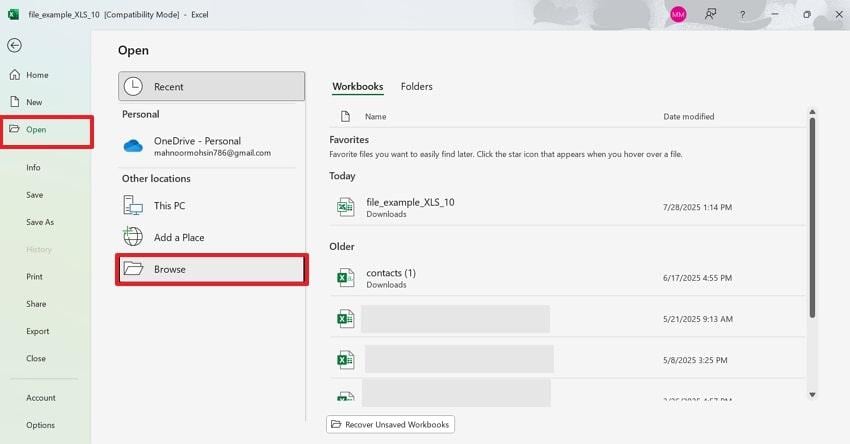Image resolution: width=850 pixels, height=444 pixels.
Task: Select the 5/21/2025 9:13 AM date entry
Action: point(698,319)
